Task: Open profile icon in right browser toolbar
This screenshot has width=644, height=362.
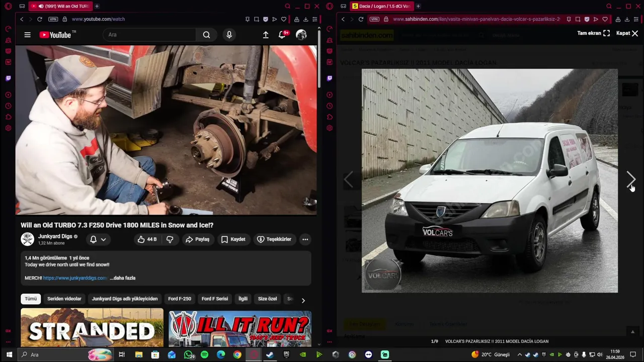Action: pos(618,19)
